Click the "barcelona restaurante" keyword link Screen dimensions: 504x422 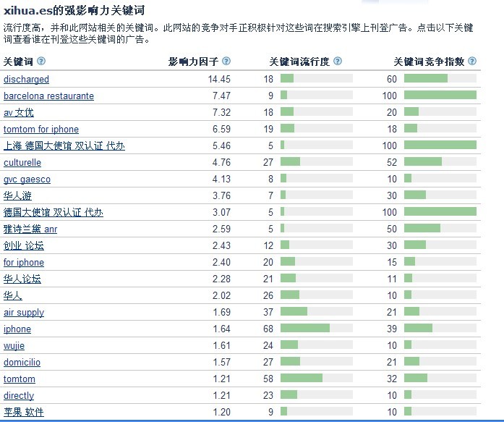(48, 96)
